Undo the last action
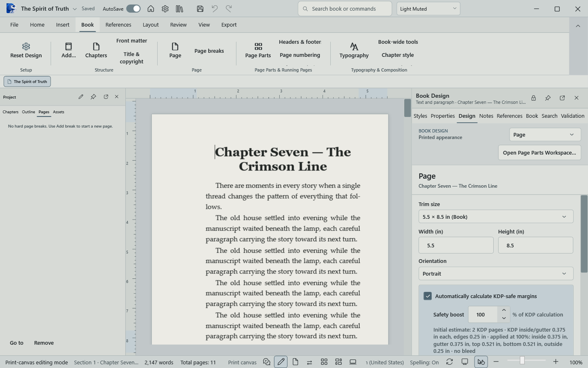Screen dimensions: 588x368 click(214, 9)
